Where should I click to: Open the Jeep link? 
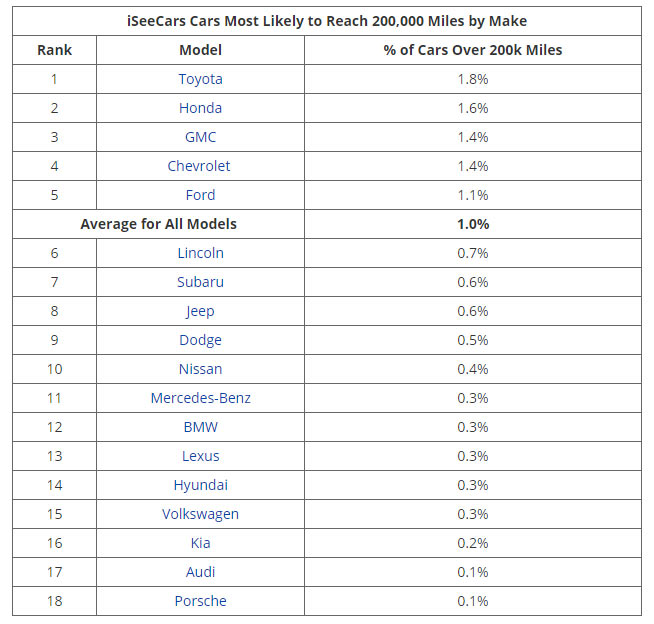200,311
